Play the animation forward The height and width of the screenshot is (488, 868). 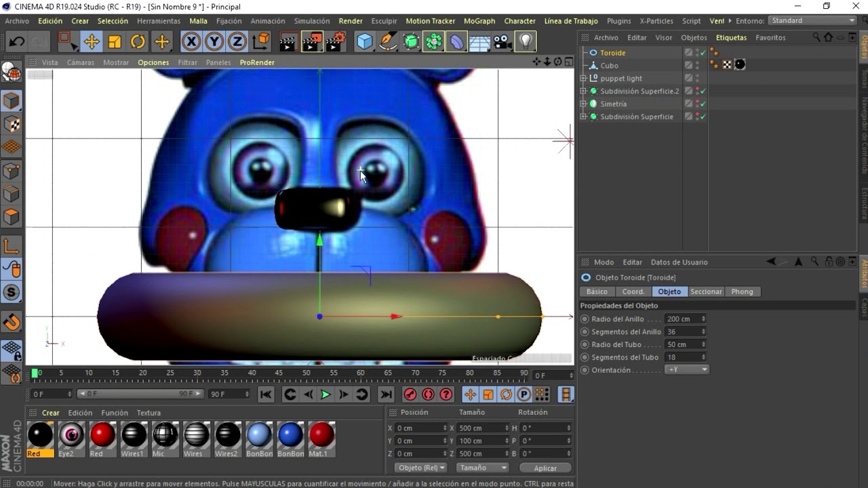coord(325,394)
